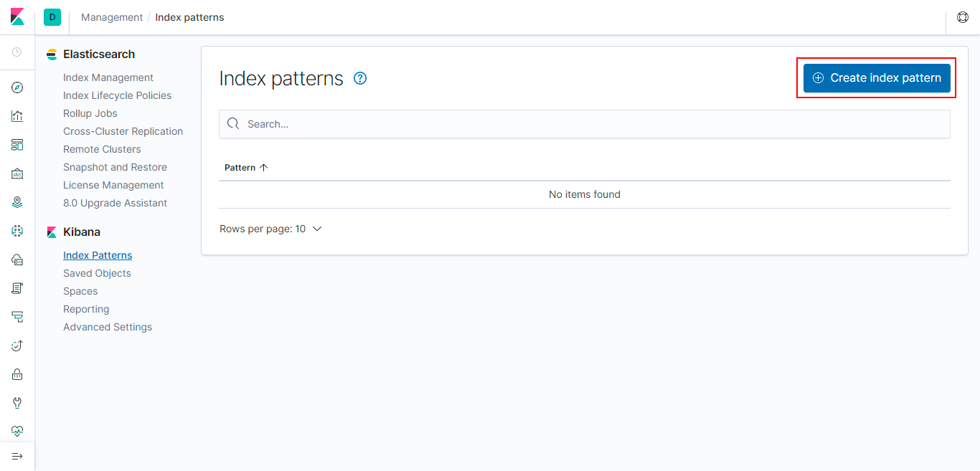Open help lifebuoy icon in header
Image resolution: width=980 pixels, height=471 pixels.
[963, 17]
